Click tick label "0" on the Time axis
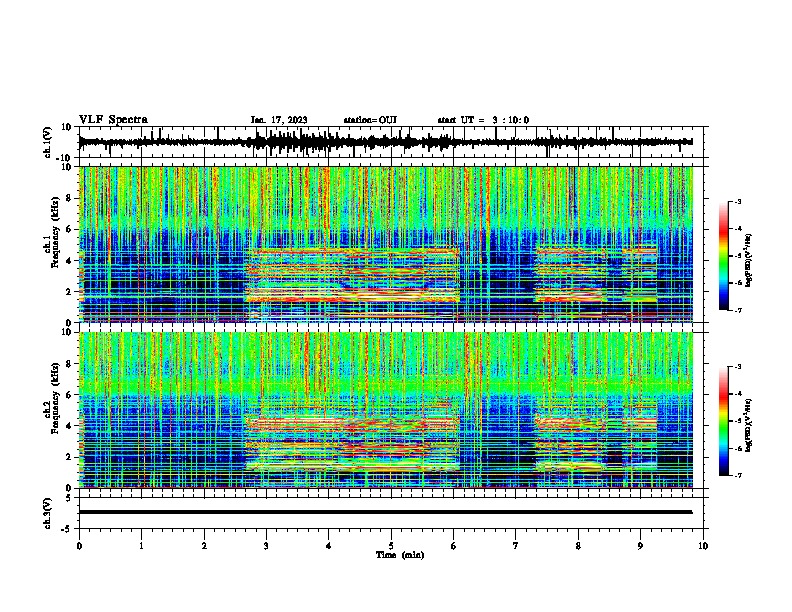The height and width of the screenshot is (612, 792). tap(79, 546)
